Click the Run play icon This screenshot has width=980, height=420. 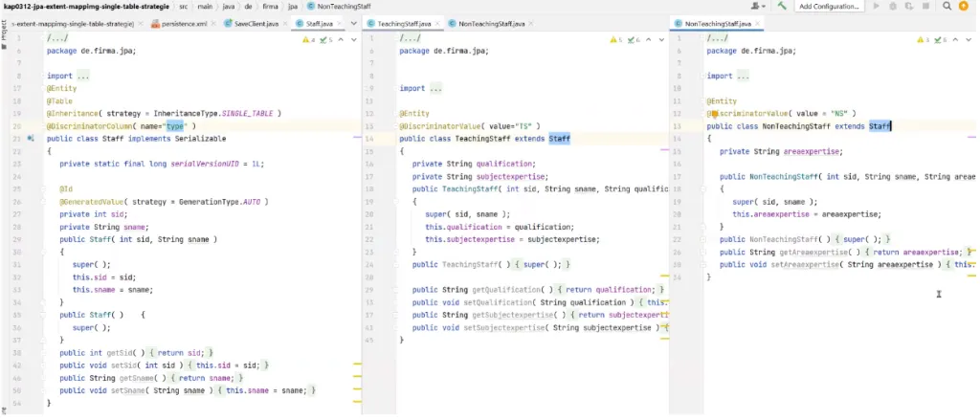(877, 7)
